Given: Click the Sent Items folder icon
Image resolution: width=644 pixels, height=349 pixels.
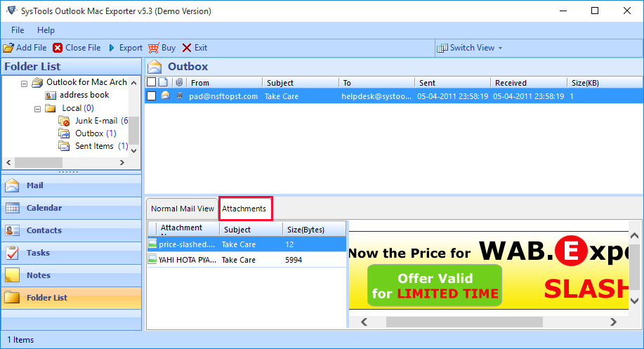Looking at the screenshot, I should click(x=64, y=146).
